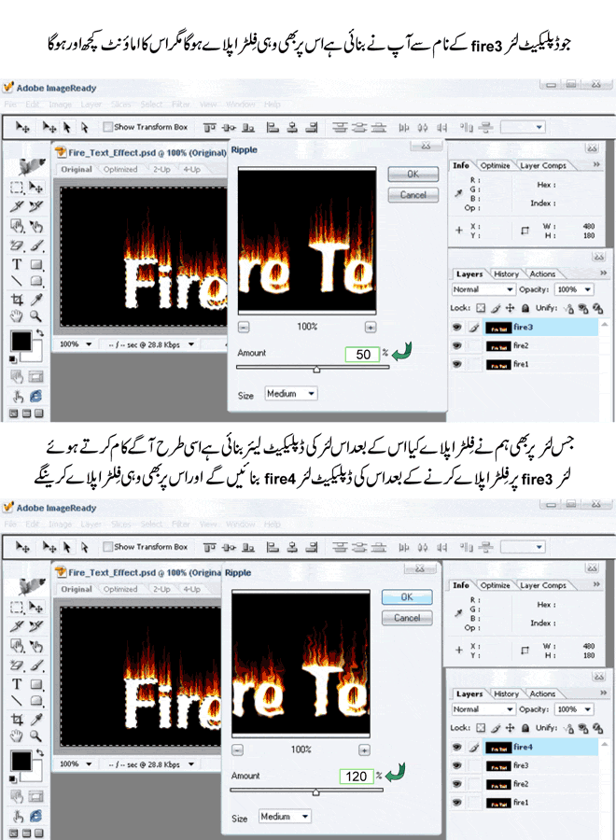Hide fire3 layer in upper Layers panel
The height and width of the screenshot is (840, 616).
click(457, 327)
